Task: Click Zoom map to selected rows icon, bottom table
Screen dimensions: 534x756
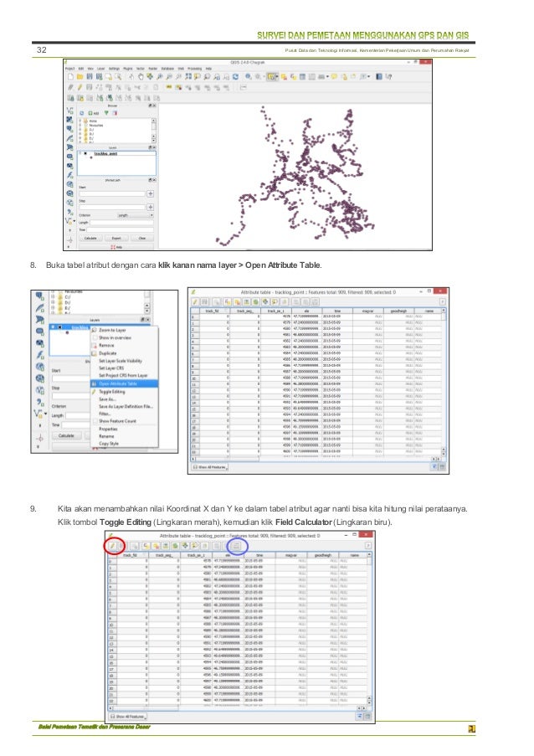Action: click(195, 546)
